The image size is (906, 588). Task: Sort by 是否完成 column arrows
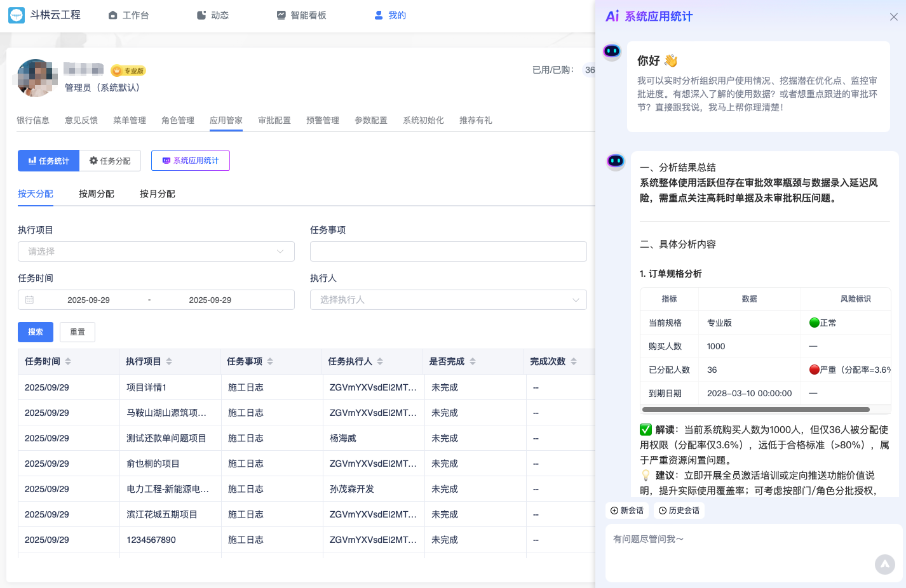click(x=473, y=361)
